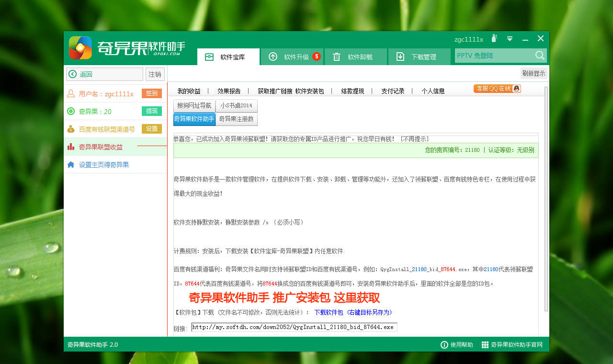Click the username zgc1111x in title bar
This screenshot has height=364, width=613.
coord(469,39)
